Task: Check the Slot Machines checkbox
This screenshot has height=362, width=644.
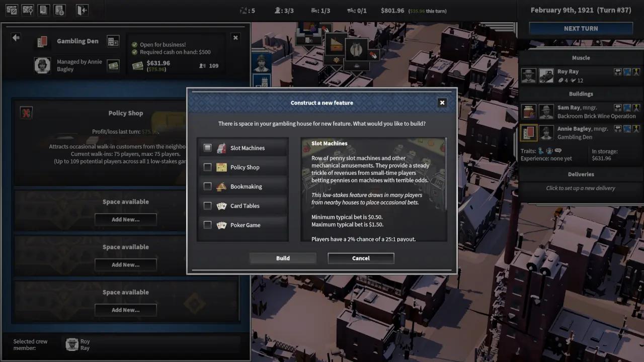Action: (207, 148)
